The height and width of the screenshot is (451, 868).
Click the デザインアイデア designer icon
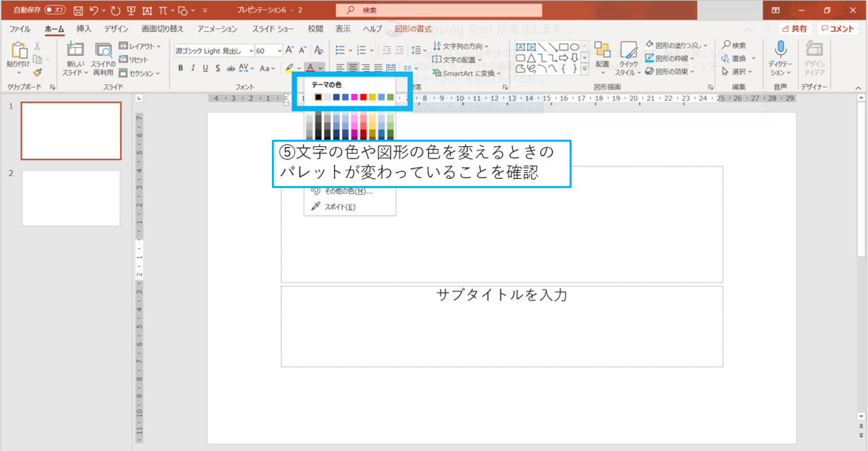click(814, 49)
